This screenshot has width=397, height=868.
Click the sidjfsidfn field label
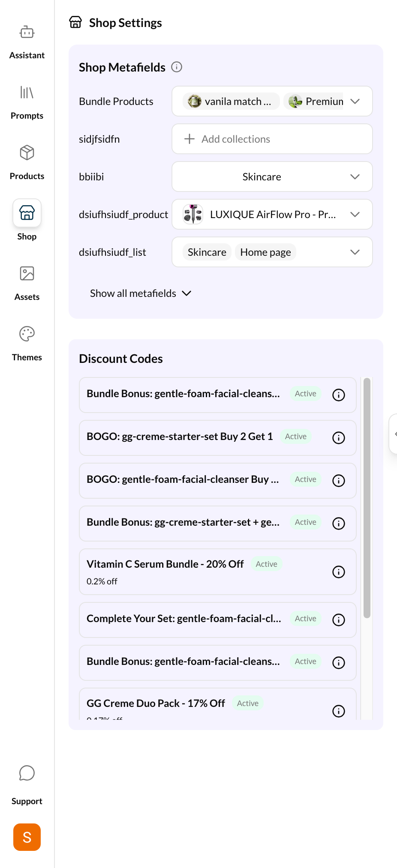99,139
